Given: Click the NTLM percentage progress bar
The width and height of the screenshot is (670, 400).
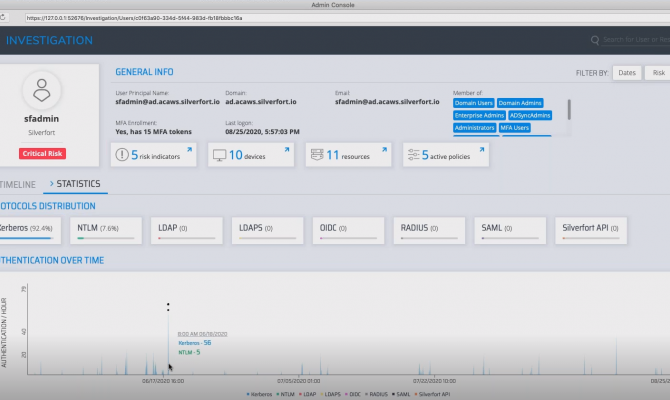Looking at the screenshot, I should coord(106,238).
